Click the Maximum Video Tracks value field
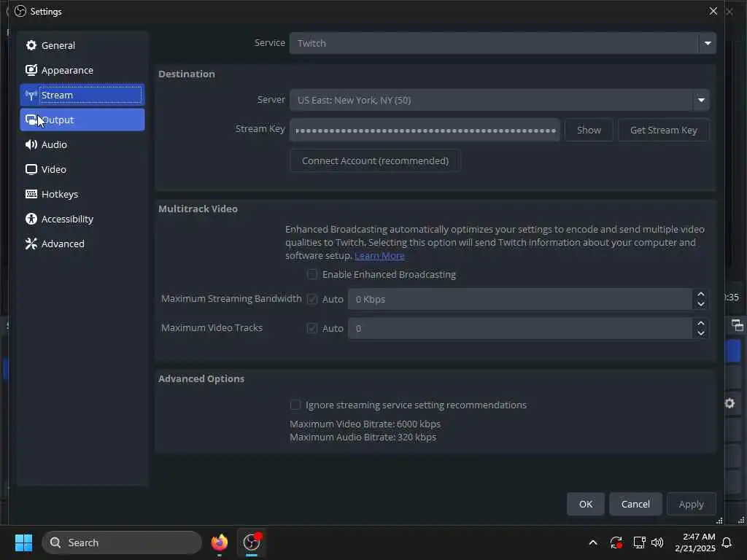This screenshot has height=560, width=747. pyautogui.click(x=520, y=328)
